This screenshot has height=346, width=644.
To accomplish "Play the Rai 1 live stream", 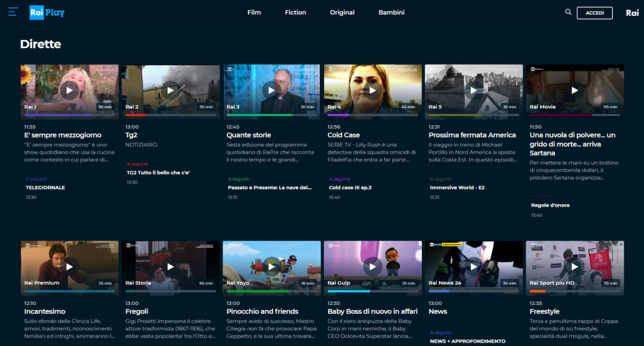I will 69,90.
